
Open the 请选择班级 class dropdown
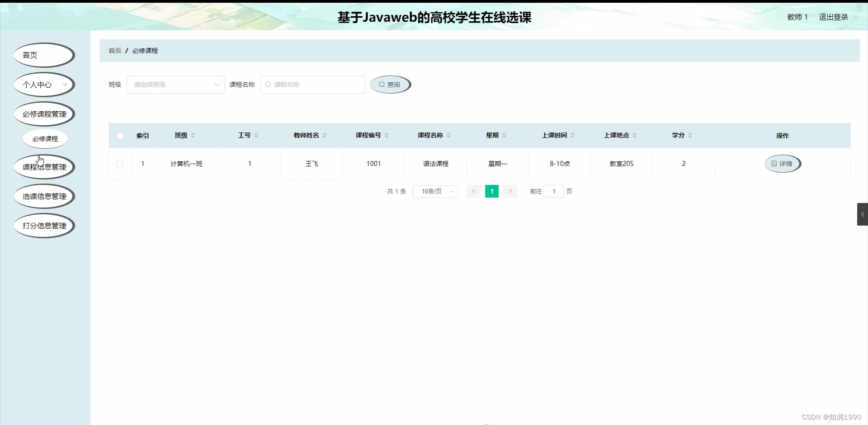click(x=175, y=85)
